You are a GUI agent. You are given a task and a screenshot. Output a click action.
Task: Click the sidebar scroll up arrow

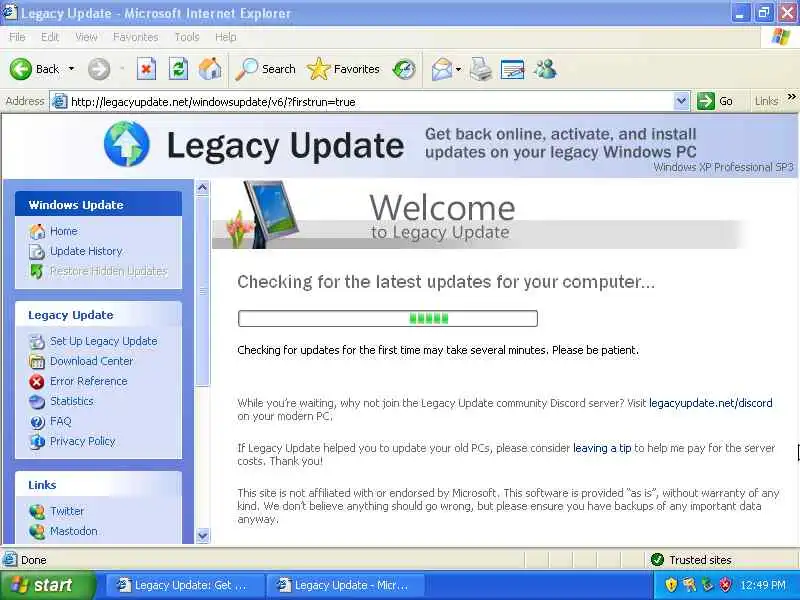tap(203, 188)
